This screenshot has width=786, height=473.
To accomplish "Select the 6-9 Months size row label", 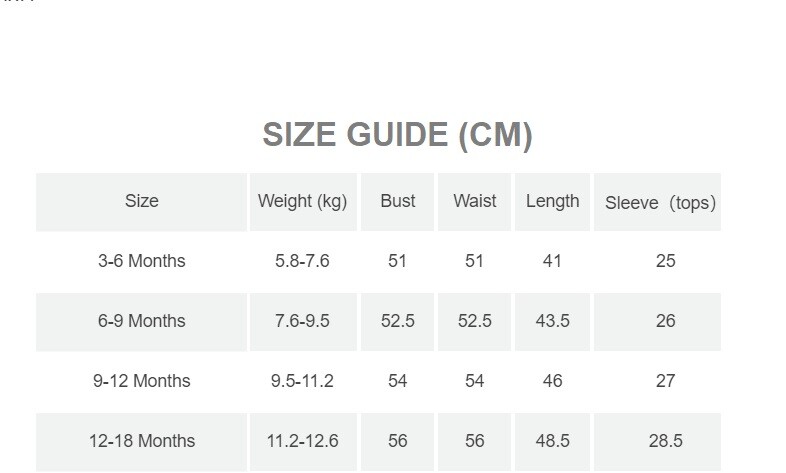I will pos(141,321).
